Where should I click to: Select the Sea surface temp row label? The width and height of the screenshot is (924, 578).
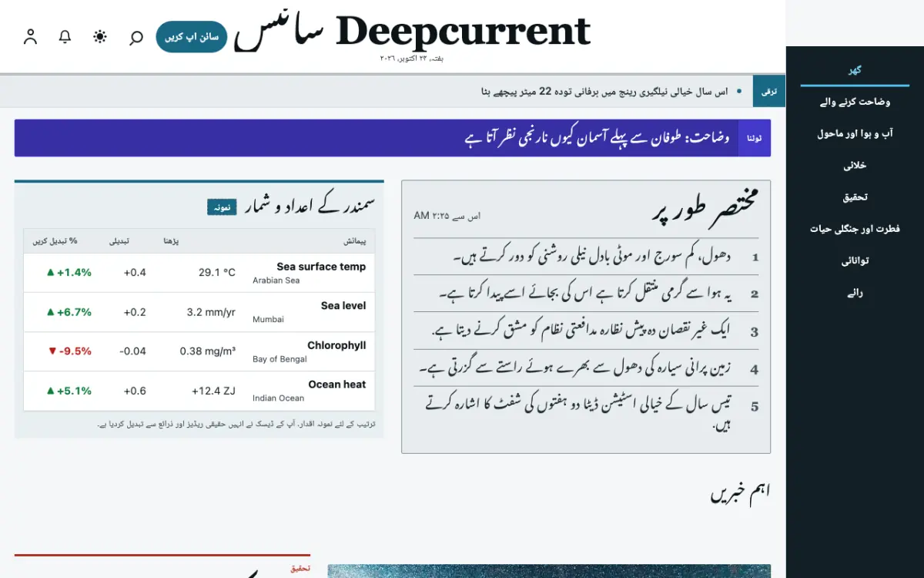[x=321, y=267]
